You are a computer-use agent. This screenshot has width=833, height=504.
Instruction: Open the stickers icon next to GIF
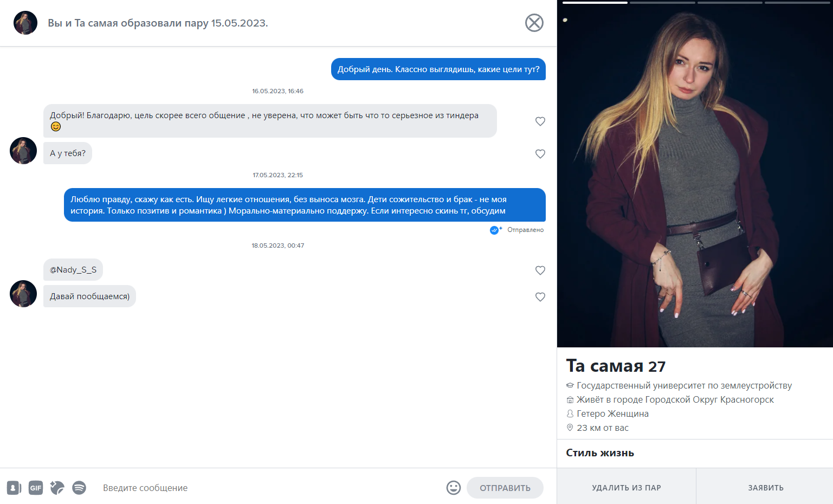point(57,488)
